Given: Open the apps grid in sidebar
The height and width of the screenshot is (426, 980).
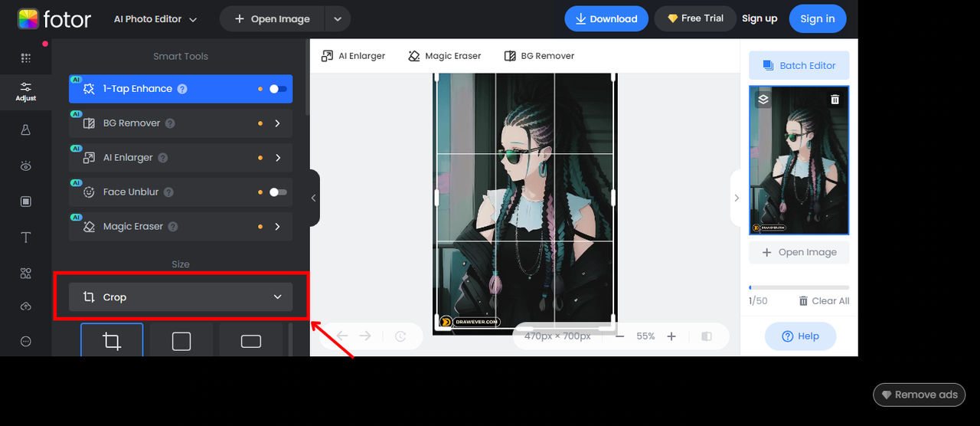Looking at the screenshot, I should pyautogui.click(x=26, y=58).
